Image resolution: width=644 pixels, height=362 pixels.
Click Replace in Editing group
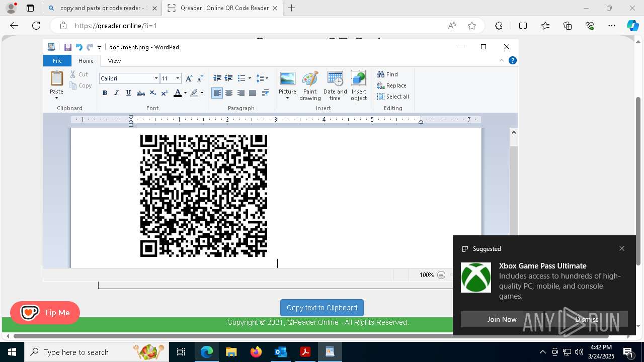(x=391, y=85)
